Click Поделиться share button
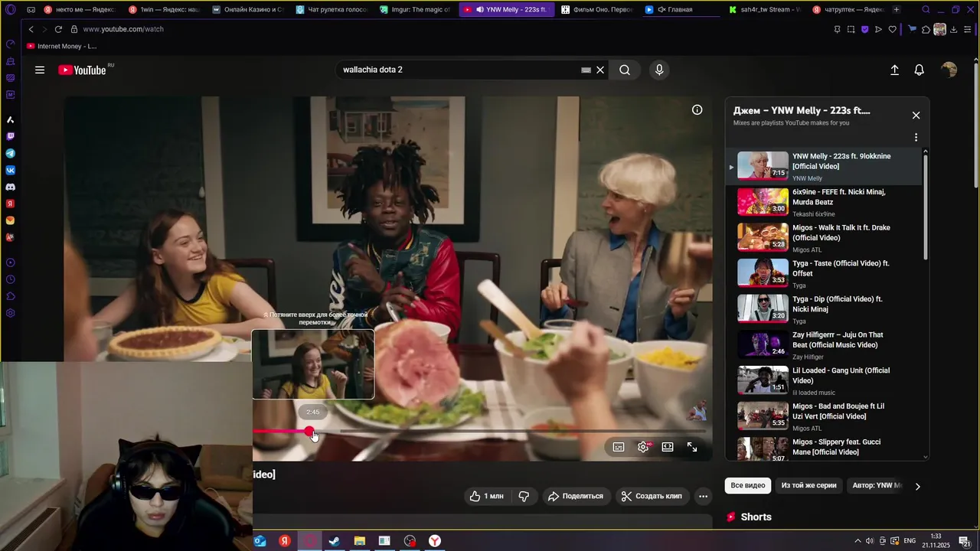 click(576, 496)
